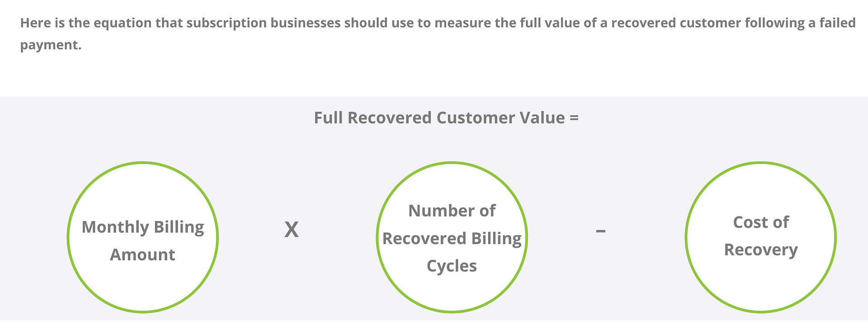Click the multiplication X symbol

pyautogui.click(x=292, y=230)
